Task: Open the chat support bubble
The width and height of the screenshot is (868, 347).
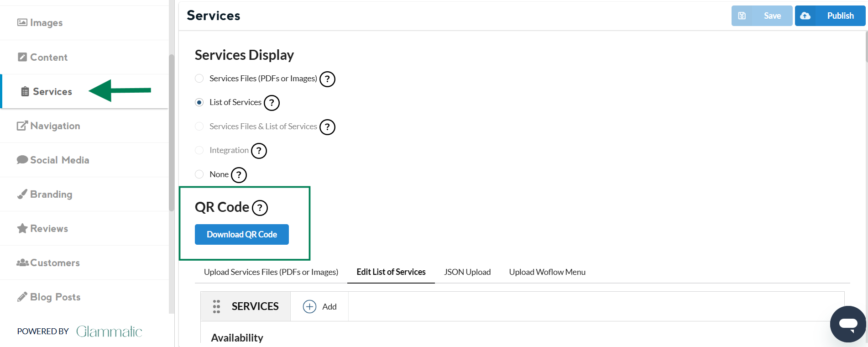Action: pyautogui.click(x=848, y=324)
